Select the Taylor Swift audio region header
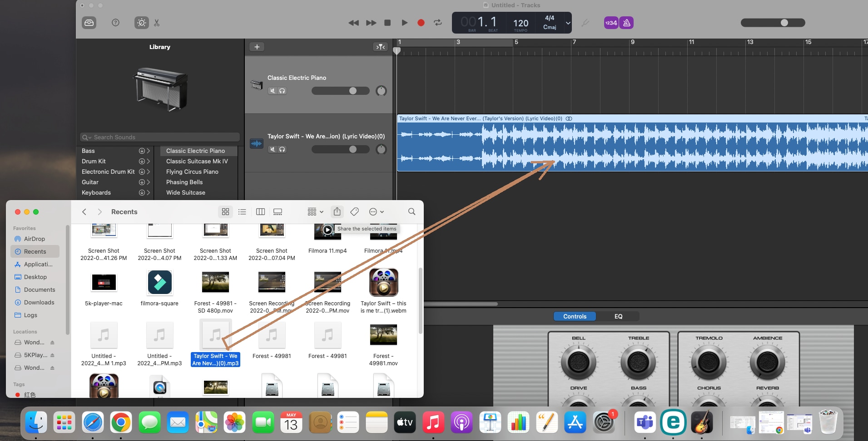The width and height of the screenshot is (868, 441). coord(632,118)
